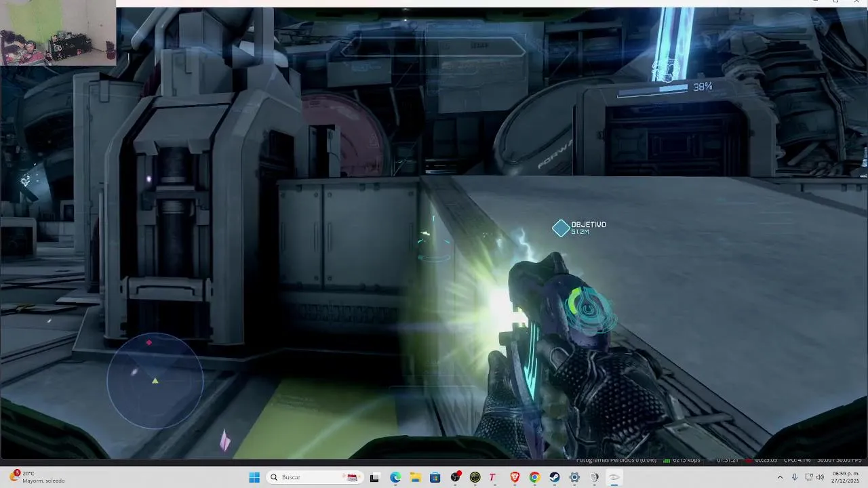868x488 pixels.
Task: Click the OBJETIVO waypoint diamond marker
Action: point(561,228)
